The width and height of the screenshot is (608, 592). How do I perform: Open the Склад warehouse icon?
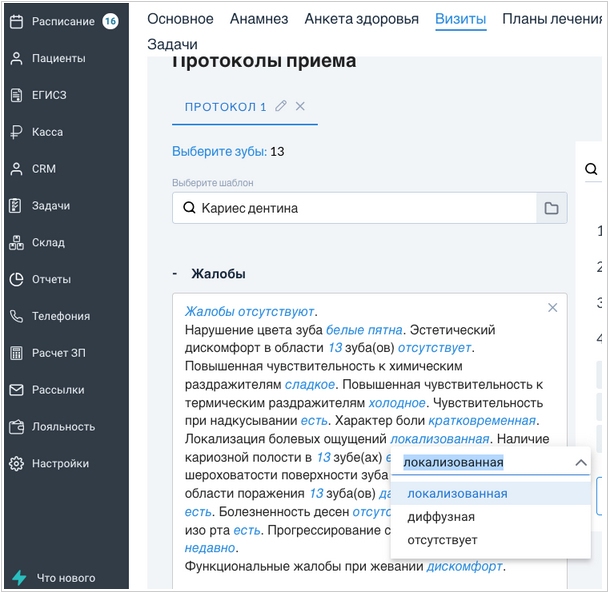tap(16, 243)
